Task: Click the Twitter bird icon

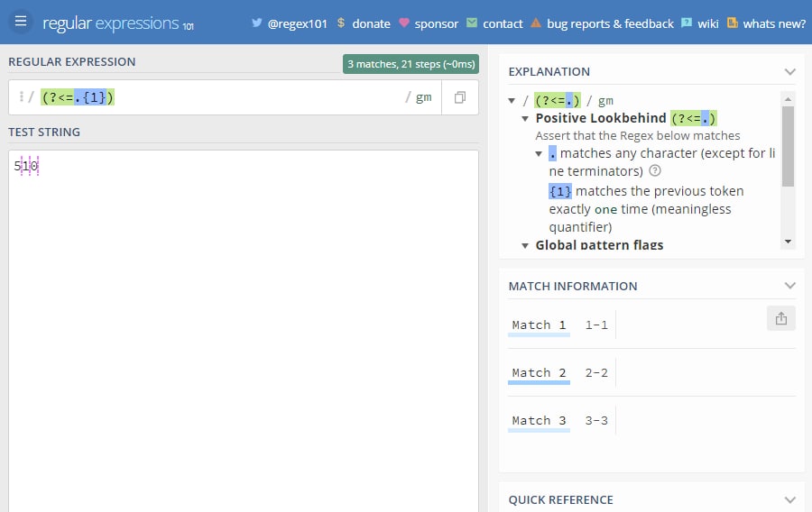Action: point(257,23)
